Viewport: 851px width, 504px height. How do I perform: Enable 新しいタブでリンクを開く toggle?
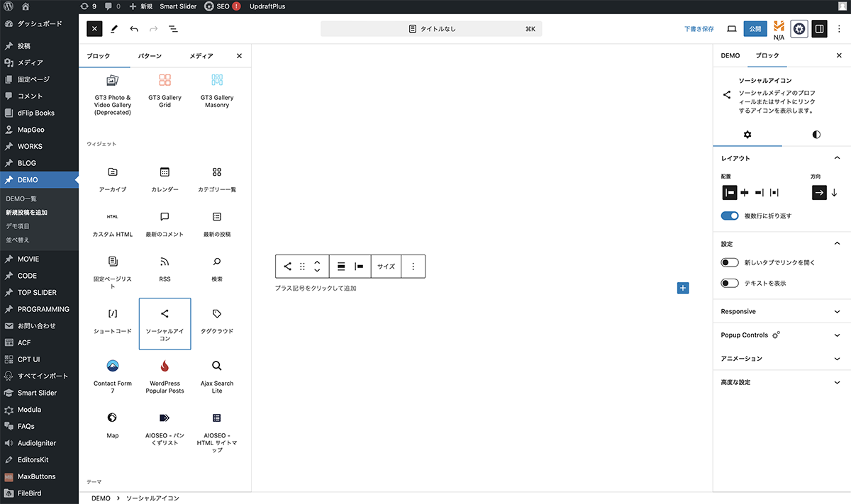730,262
